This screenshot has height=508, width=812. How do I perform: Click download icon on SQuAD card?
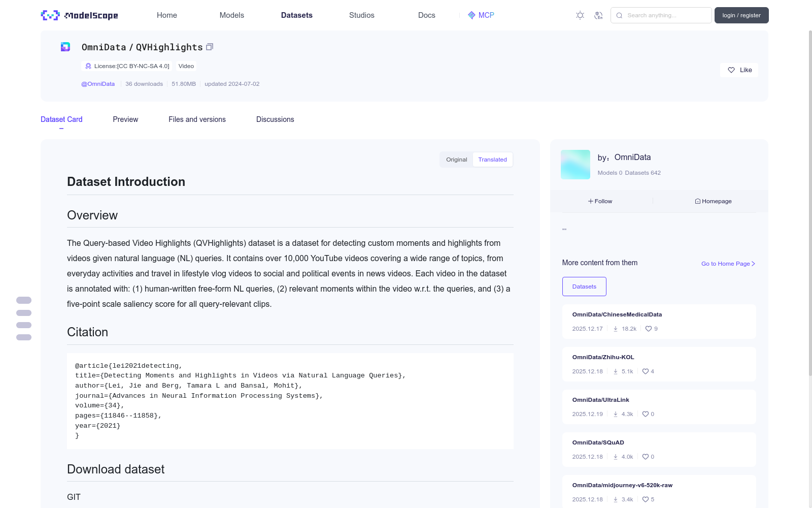click(616, 457)
